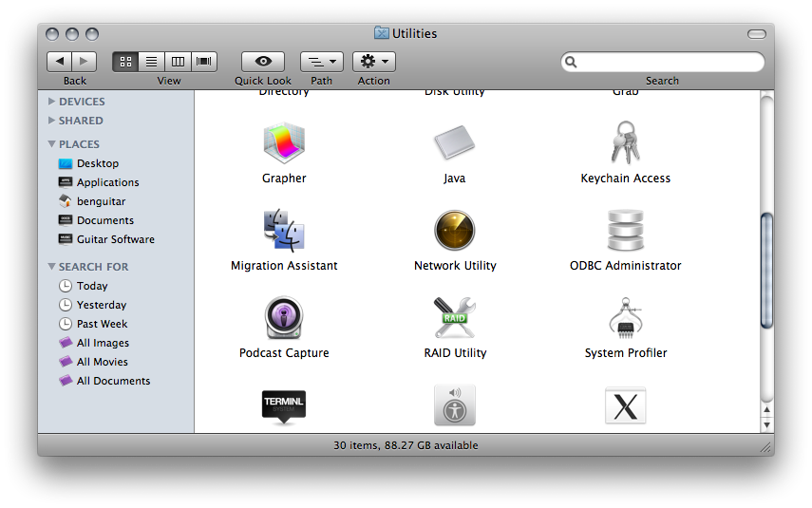Viewport: 812px width, 508px height.
Task: Click the status bar item count text
Action: click(406, 445)
